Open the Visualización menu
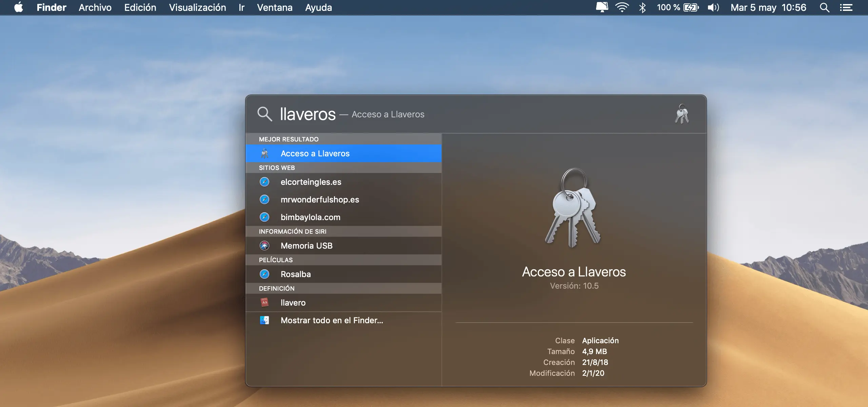 coord(197,7)
